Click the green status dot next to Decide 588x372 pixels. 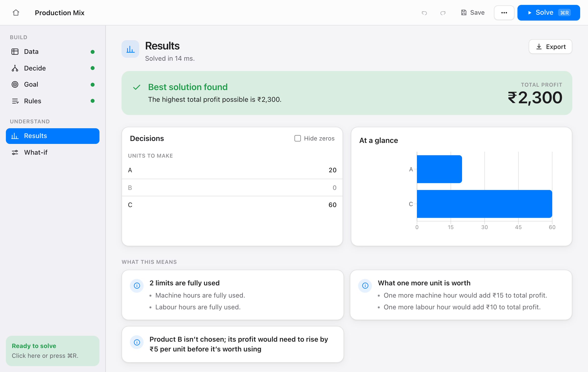tap(93, 68)
